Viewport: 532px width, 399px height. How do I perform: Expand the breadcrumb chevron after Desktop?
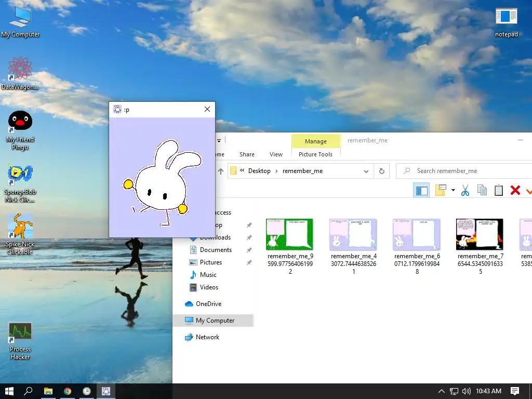(x=276, y=171)
